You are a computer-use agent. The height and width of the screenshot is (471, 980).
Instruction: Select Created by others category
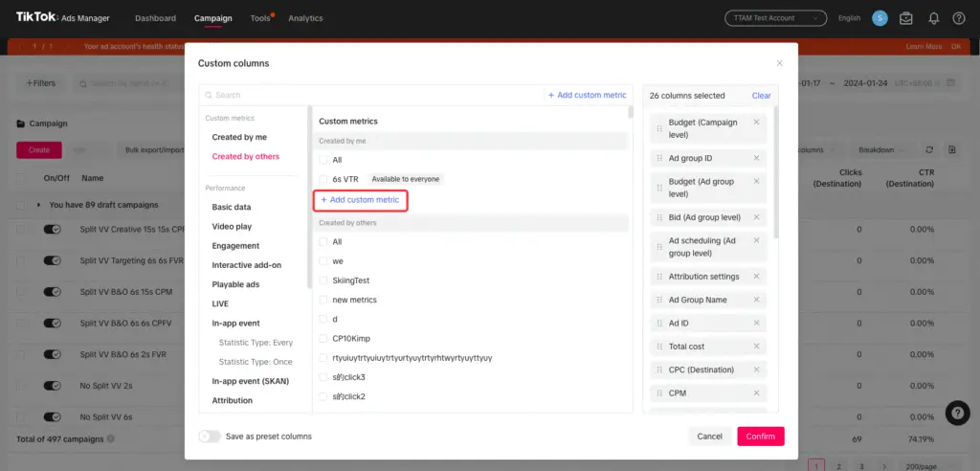point(246,156)
